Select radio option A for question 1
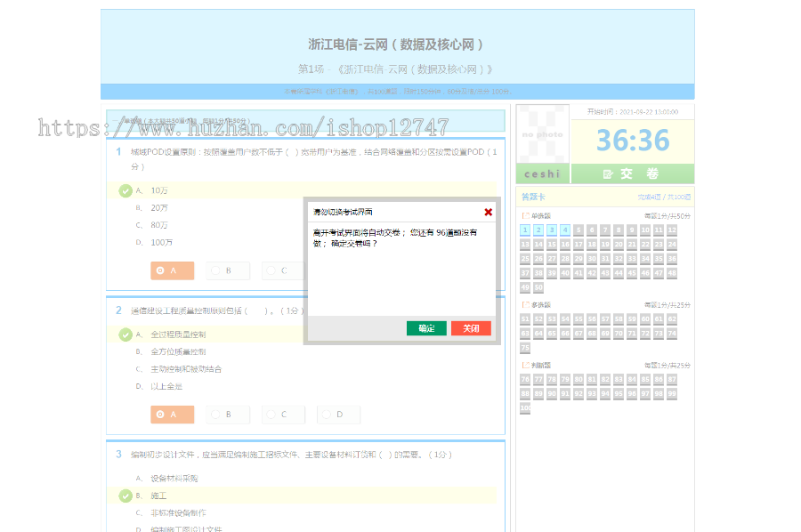 coord(172,270)
